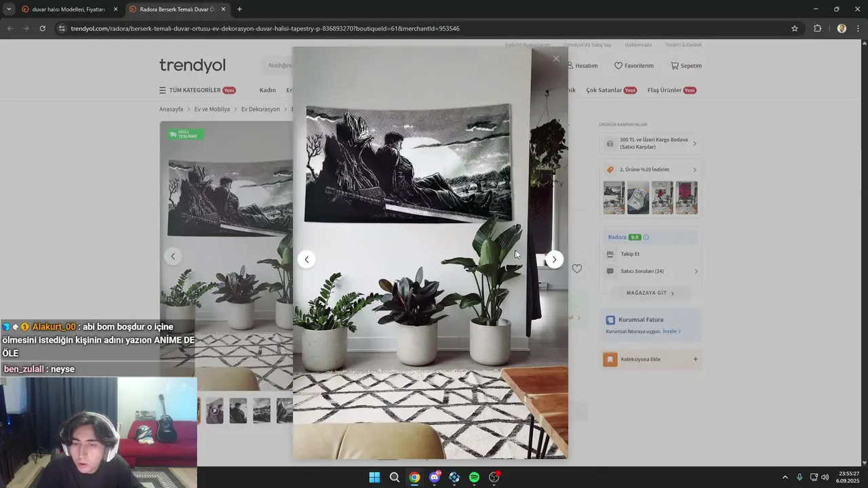Open the fourth red campaign product thumbnail
The width and height of the screenshot is (868, 488).
(686, 197)
